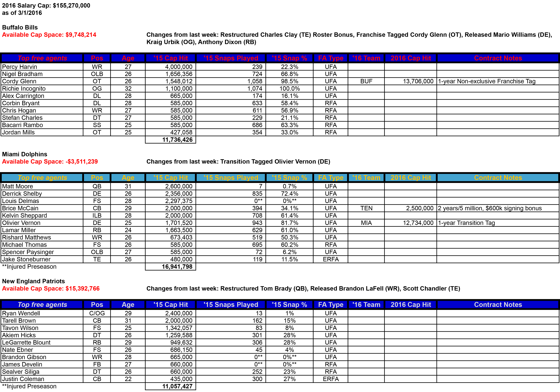Viewport: 560px width, 392px height.
Task: Click Ryan Wendell's C/OG position cell
Action: click(x=97, y=313)
